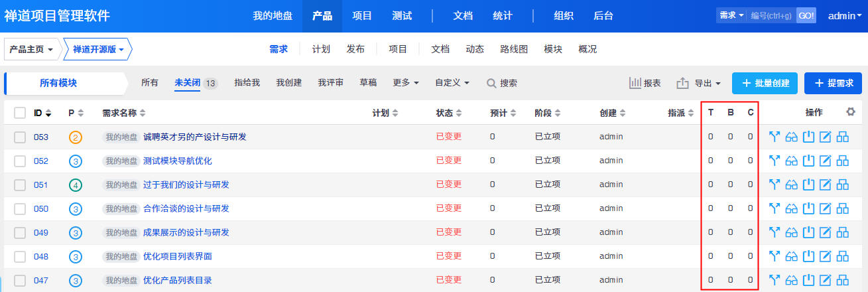Select the checkbox for story 050

20,209
